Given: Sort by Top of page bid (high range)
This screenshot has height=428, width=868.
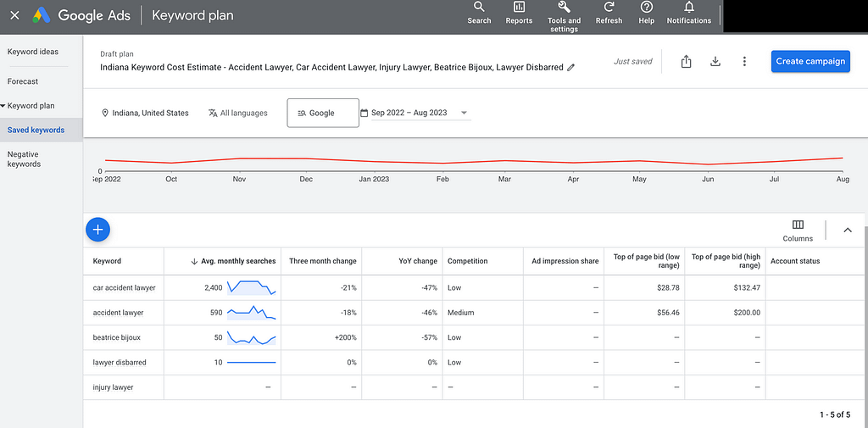Looking at the screenshot, I should tap(726, 261).
